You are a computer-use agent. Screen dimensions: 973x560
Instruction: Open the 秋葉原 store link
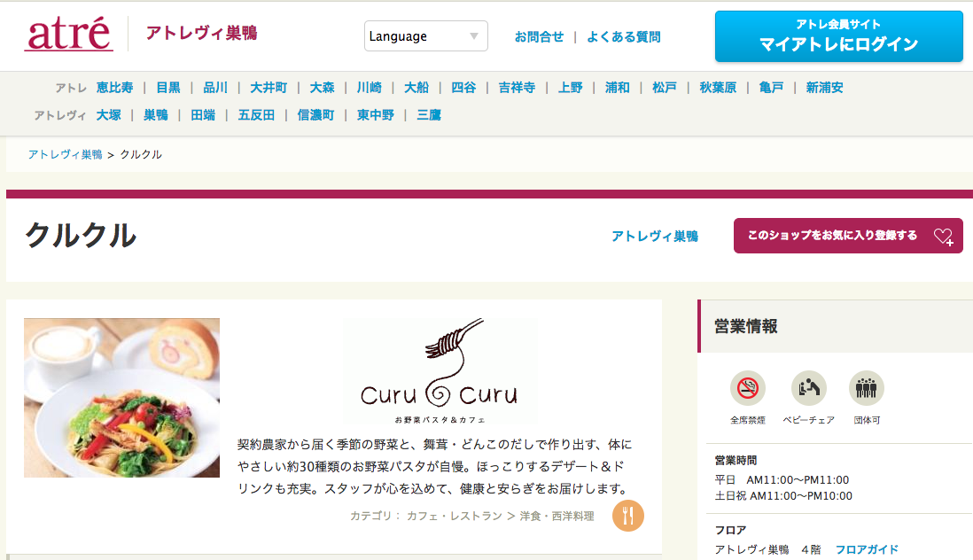(718, 88)
